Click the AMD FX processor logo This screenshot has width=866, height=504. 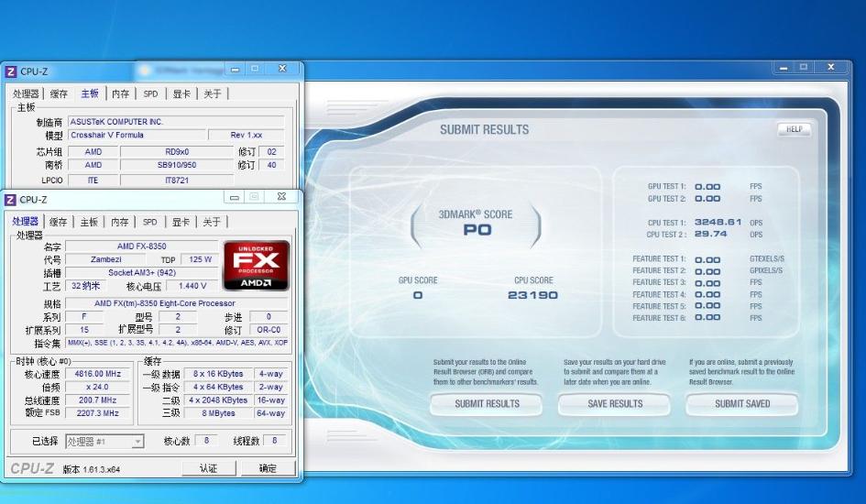tap(257, 266)
